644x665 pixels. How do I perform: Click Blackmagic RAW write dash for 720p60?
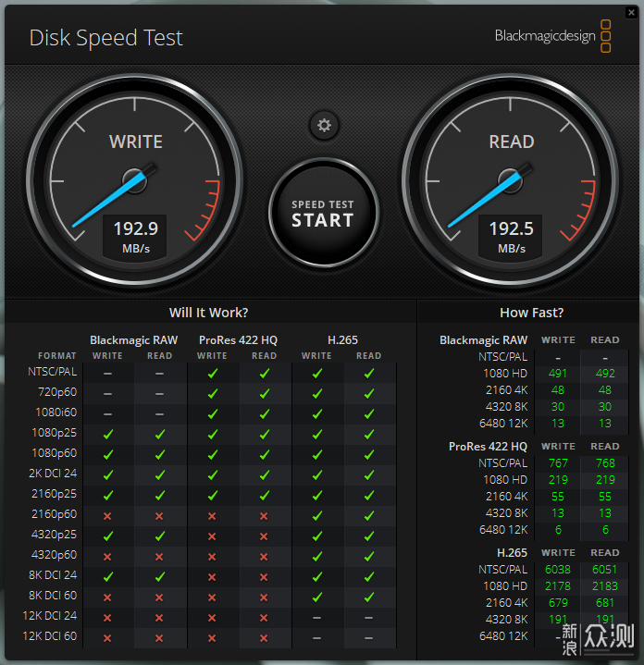[x=107, y=394]
